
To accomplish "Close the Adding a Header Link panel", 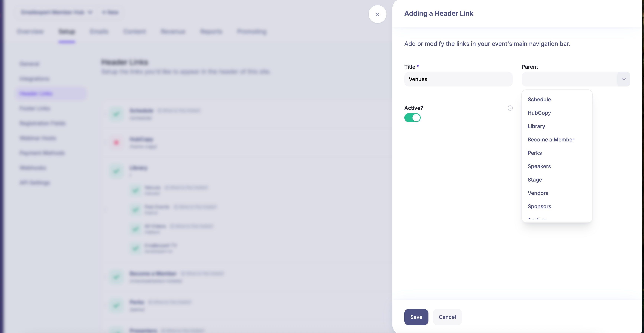I will (377, 14).
